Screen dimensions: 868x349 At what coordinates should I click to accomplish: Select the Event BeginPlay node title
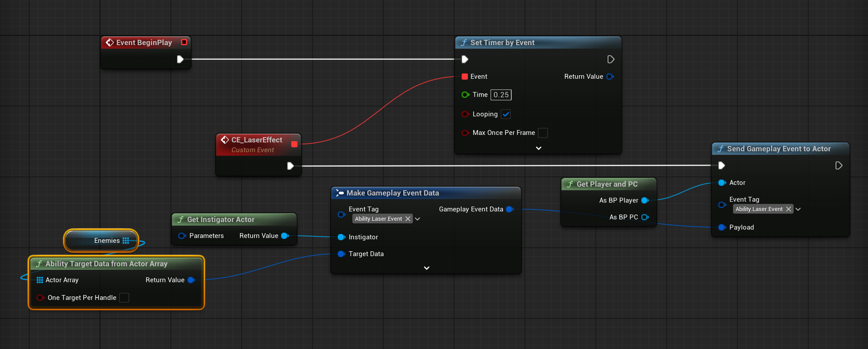[144, 42]
